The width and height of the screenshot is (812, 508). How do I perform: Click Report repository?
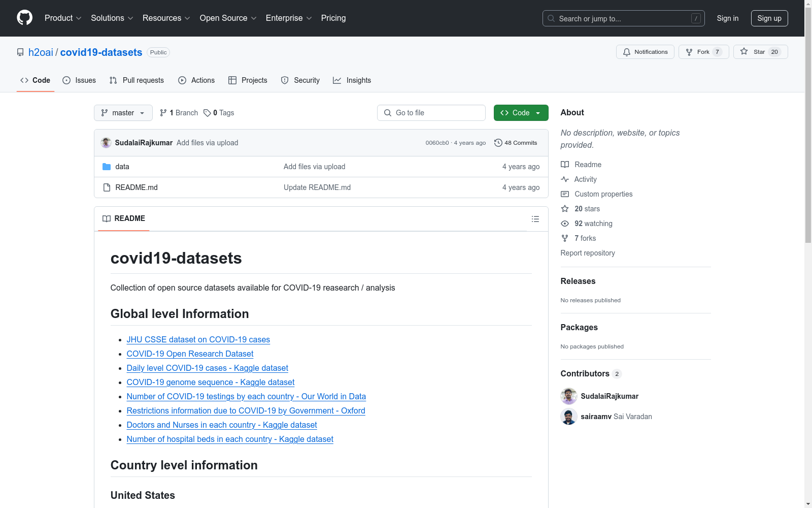pos(588,253)
